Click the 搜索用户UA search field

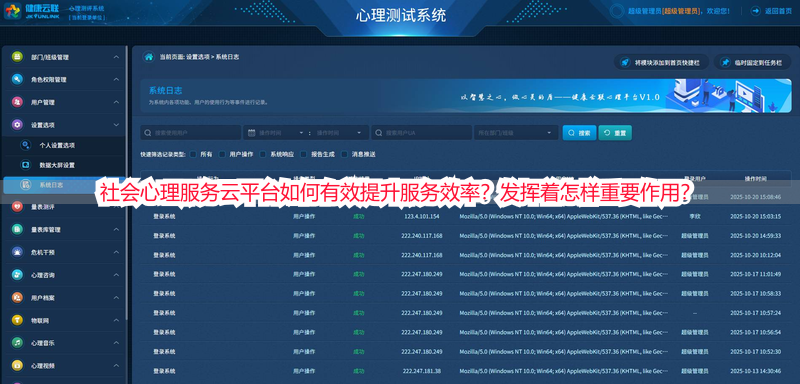421,133
